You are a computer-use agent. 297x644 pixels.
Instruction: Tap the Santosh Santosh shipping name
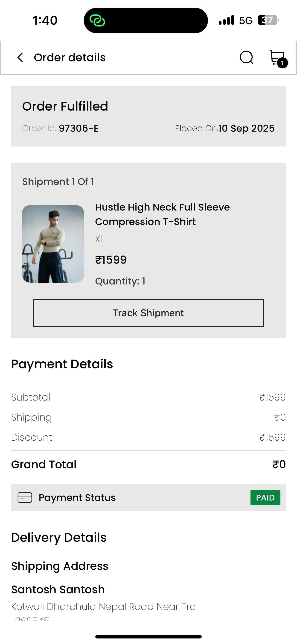(58, 589)
